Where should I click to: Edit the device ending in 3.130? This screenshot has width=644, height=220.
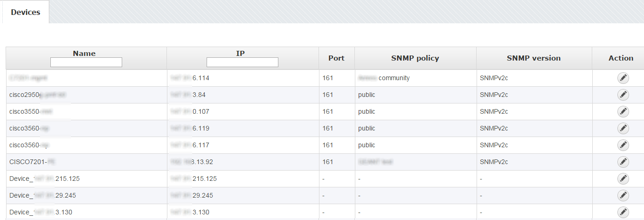click(623, 212)
